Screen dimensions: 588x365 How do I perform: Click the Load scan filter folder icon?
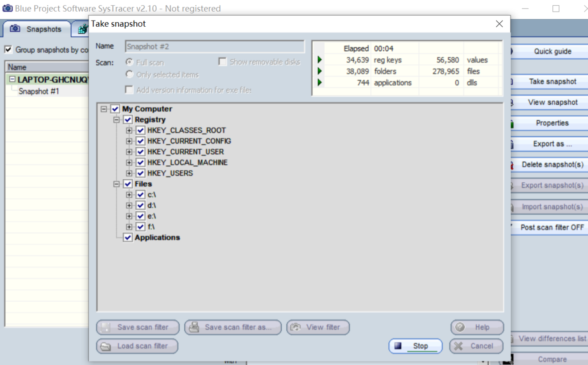tap(105, 346)
